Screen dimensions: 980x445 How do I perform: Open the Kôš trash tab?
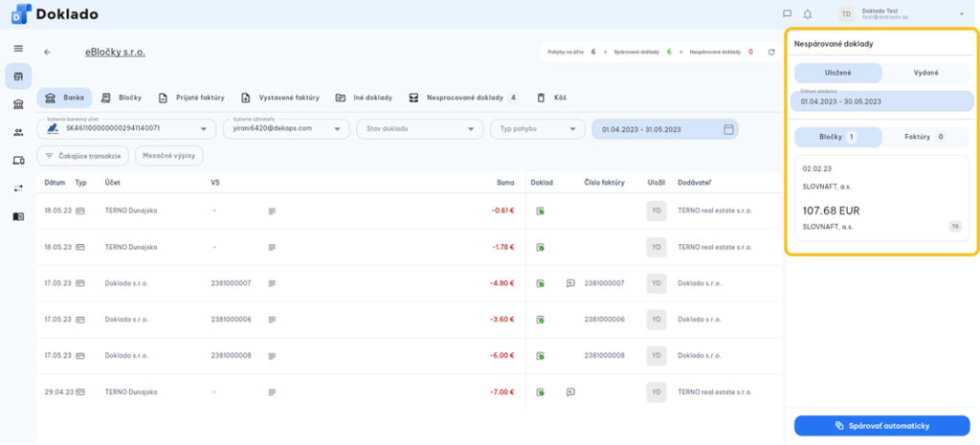click(551, 99)
